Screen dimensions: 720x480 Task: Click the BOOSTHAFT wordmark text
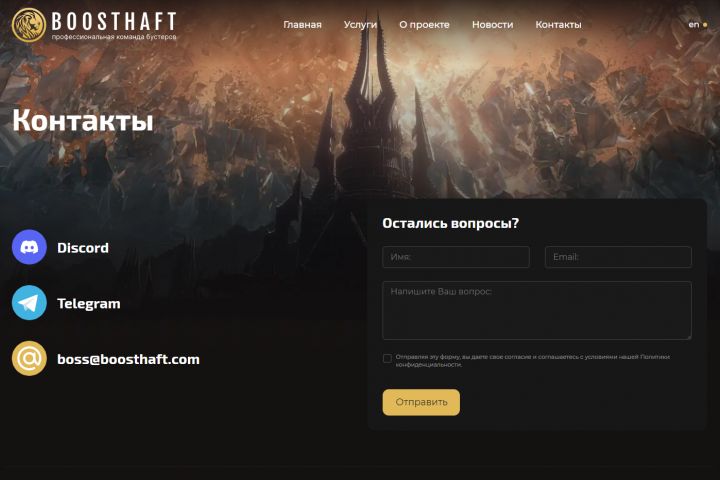(114, 21)
